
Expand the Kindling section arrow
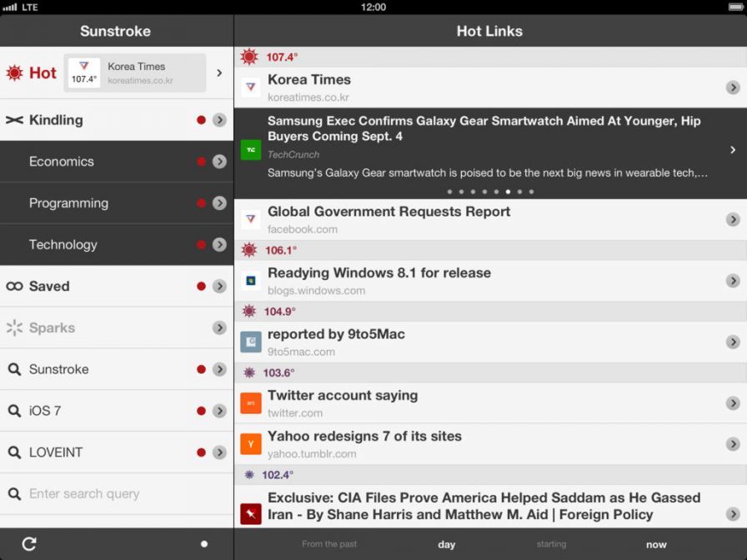(219, 120)
